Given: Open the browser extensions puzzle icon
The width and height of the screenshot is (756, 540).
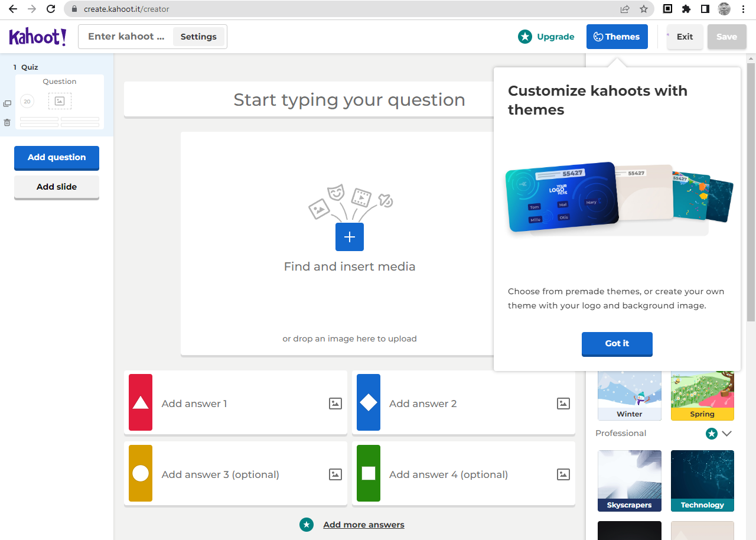Looking at the screenshot, I should click(x=686, y=9).
